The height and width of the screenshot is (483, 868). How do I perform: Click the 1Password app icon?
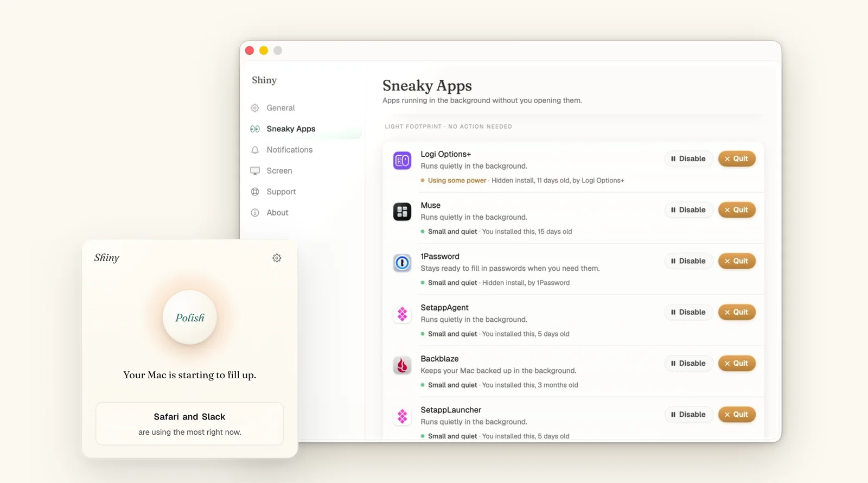[x=402, y=263]
